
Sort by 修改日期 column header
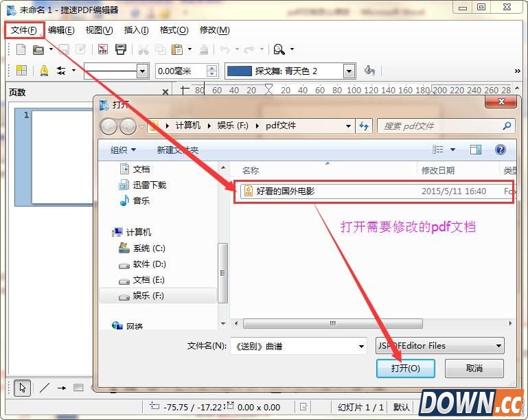[x=438, y=171]
